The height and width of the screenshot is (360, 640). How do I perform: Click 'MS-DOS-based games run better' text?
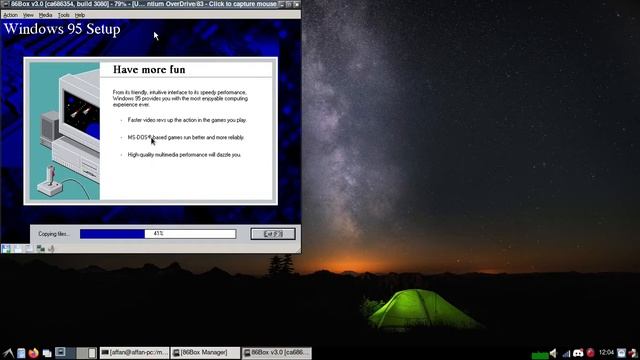tap(186, 138)
